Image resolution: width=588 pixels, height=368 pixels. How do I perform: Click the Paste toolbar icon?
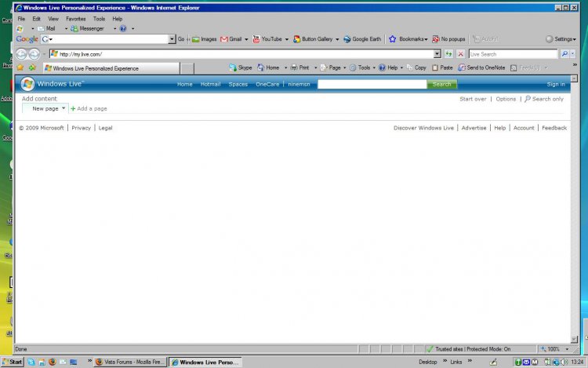coord(442,67)
